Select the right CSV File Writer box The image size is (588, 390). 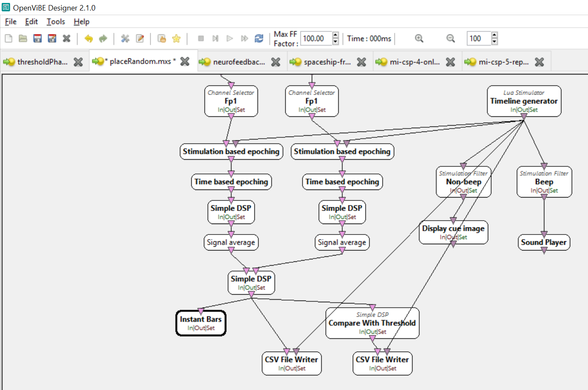click(382, 364)
